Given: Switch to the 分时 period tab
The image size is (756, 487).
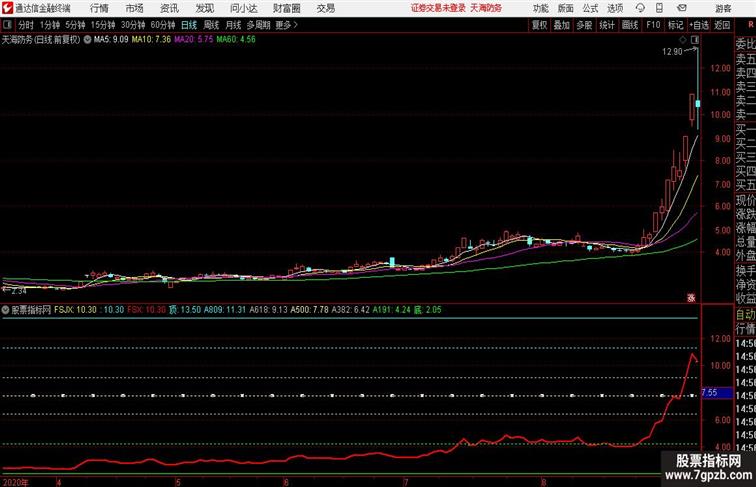Looking at the screenshot, I should (x=26, y=25).
